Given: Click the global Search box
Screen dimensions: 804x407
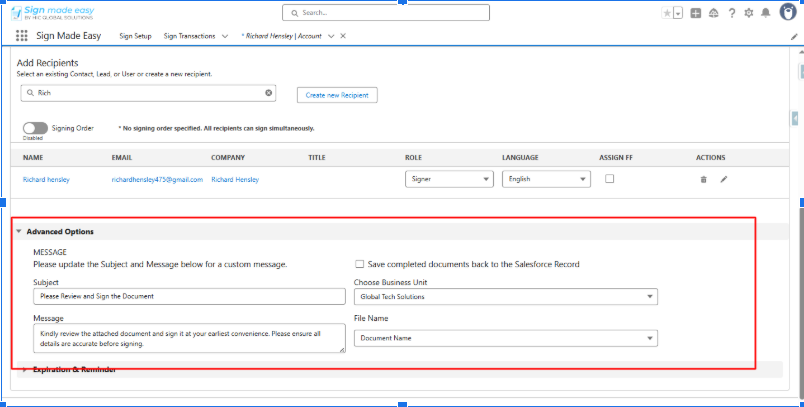Looking at the screenshot, I should pyautogui.click(x=386, y=12).
